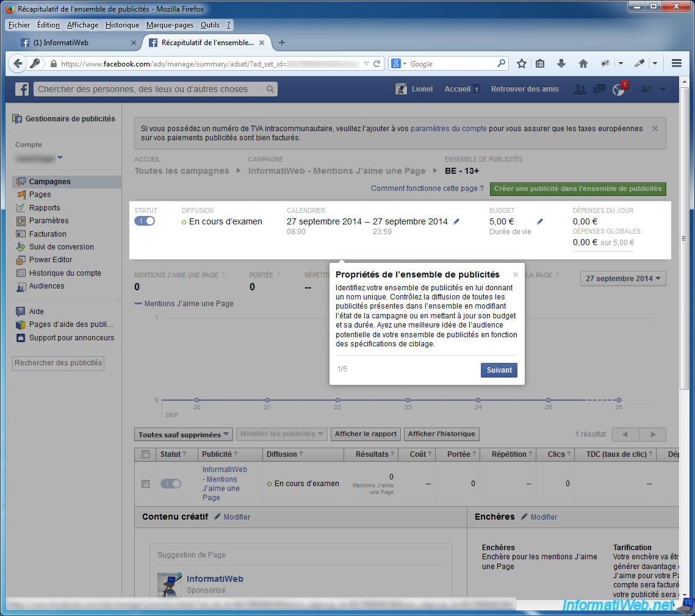Click Google search magnifier in search box
Screen dimensions: 695x616
(x=502, y=63)
